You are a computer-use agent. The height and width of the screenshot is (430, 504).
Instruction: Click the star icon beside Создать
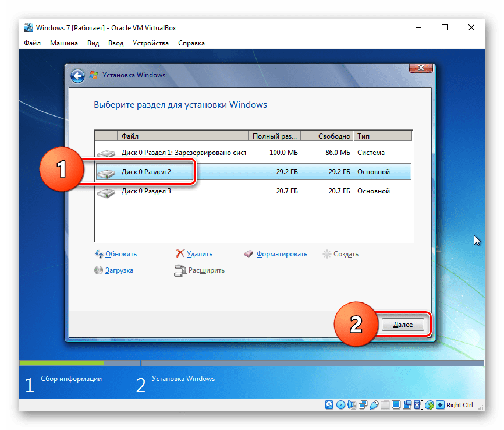coord(327,254)
